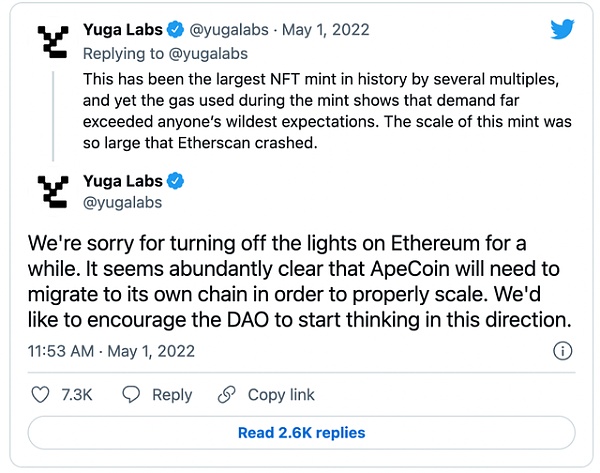
Task: Click the Yuga Labs avatar in quoted tweet
Action: coord(54,40)
